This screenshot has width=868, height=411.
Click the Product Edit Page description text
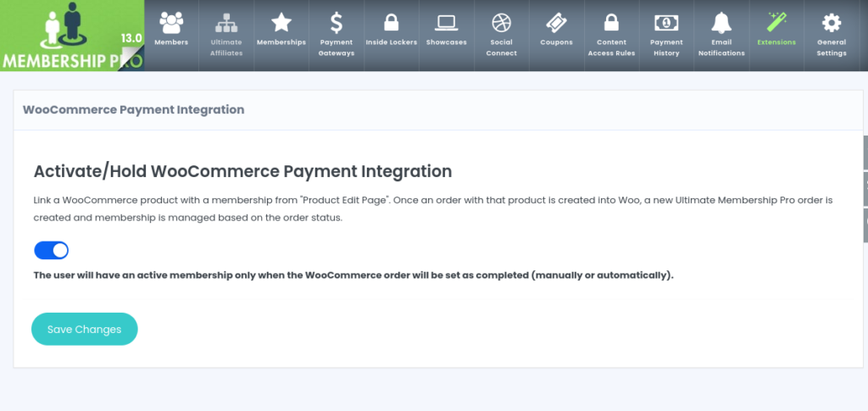pos(433,208)
